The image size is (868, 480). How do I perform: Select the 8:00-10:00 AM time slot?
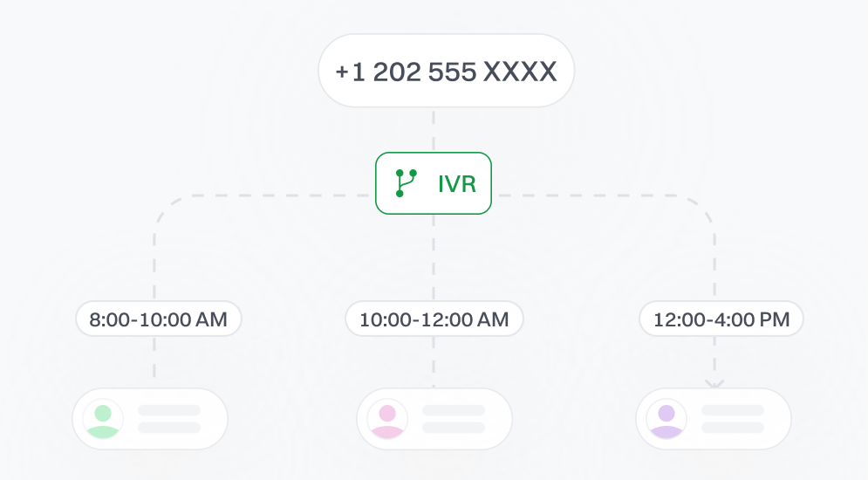coord(158,319)
